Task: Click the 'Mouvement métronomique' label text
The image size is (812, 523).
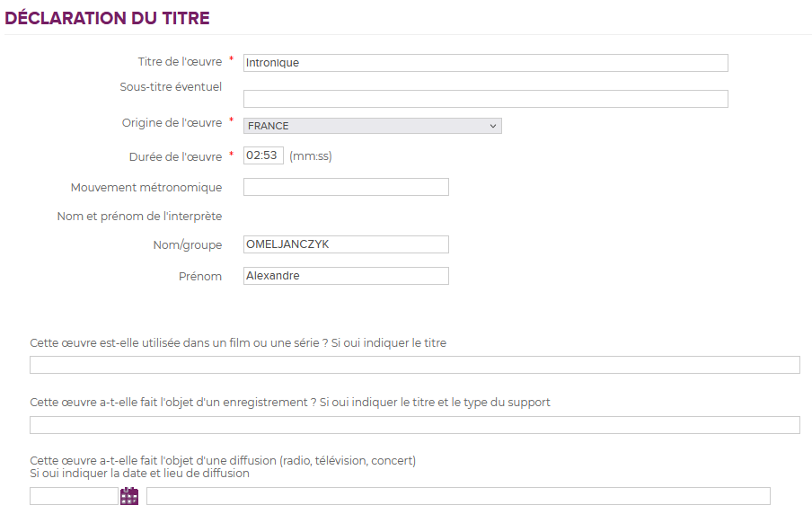Action: point(146,188)
